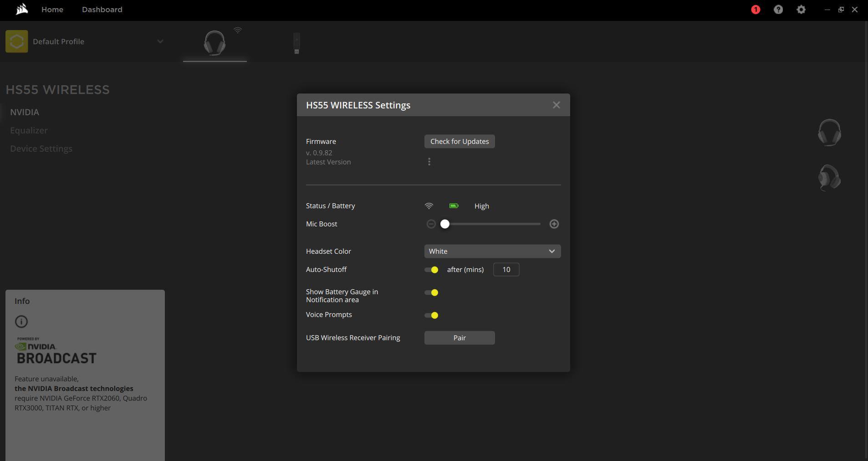Image resolution: width=868 pixels, height=461 pixels.
Task: Click the plus icon to increase Mic Boost
Action: pos(554,224)
